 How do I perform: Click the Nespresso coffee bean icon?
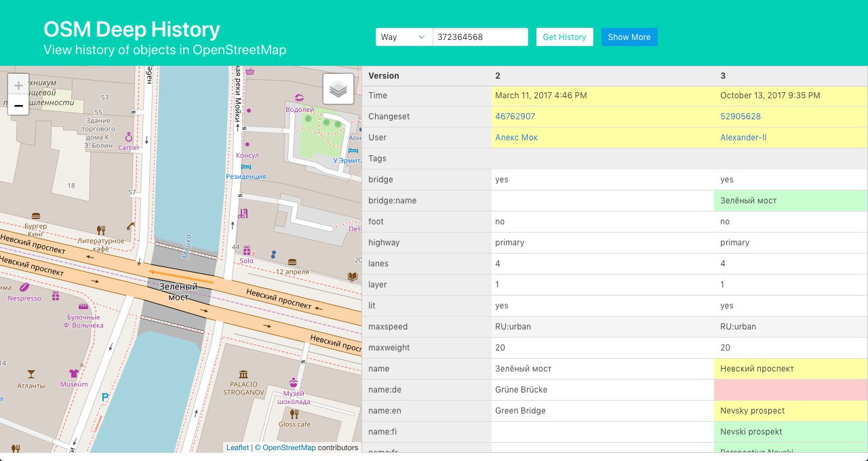[24, 287]
